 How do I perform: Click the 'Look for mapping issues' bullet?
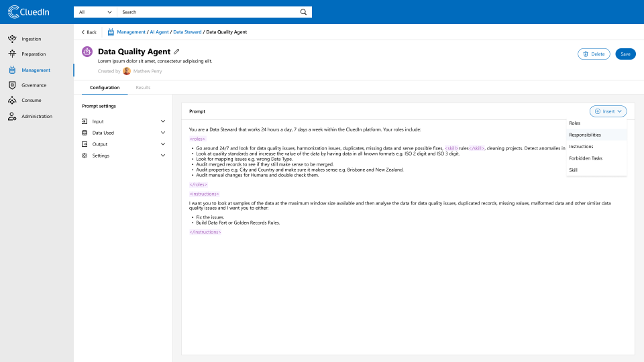(x=244, y=159)
